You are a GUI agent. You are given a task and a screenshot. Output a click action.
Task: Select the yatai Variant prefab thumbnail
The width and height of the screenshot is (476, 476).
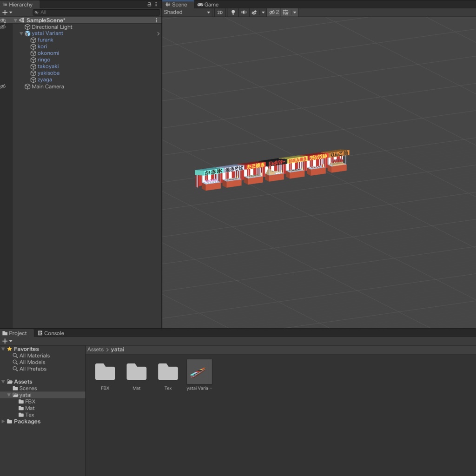[x=199, y=372]
